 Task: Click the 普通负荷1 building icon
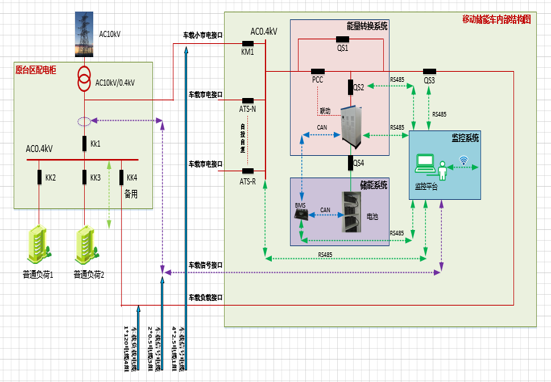point(39,245)
